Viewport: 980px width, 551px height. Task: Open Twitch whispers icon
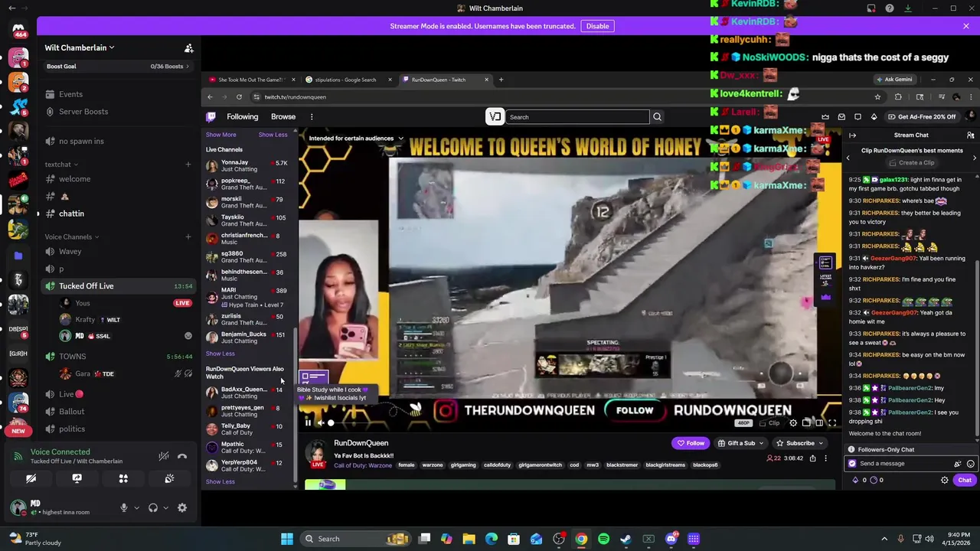point(857,117)
